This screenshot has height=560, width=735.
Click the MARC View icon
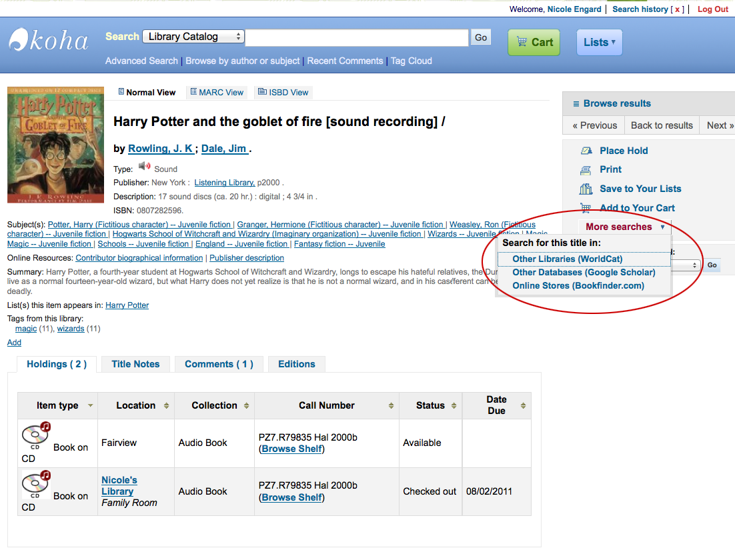(x=193, y=92)
